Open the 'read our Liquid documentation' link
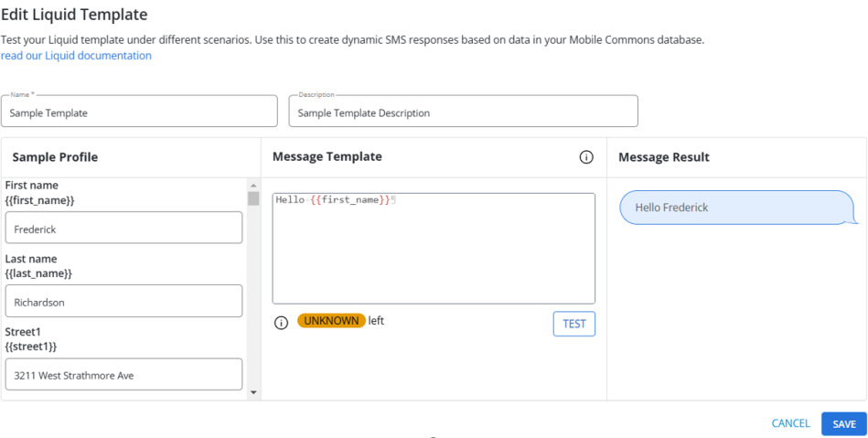This screenshot has height=438, width=868. pyautogui.click(x=76, y=56)
